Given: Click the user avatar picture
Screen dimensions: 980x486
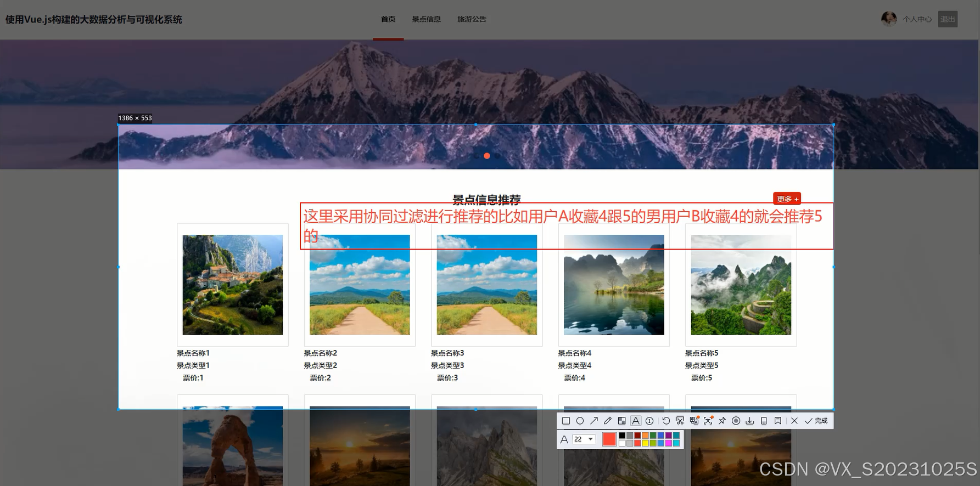Looking at the screenshot, I should (x=889, y=19).
